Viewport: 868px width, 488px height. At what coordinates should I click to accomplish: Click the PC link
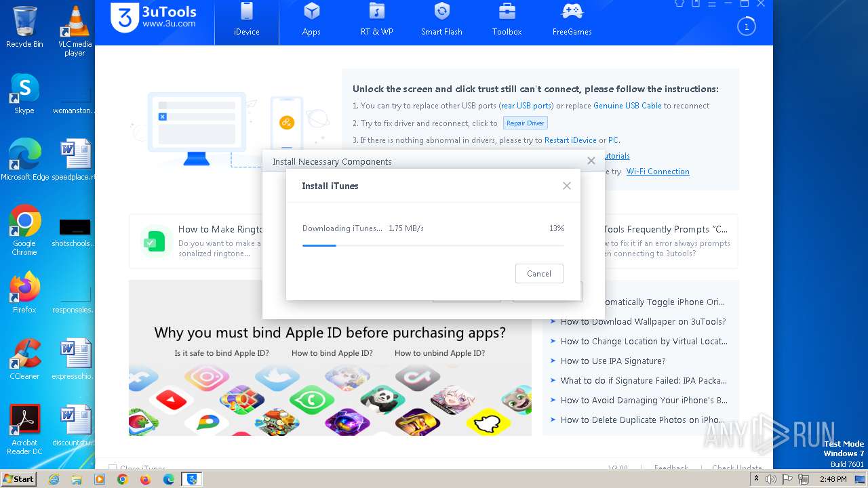613,140
